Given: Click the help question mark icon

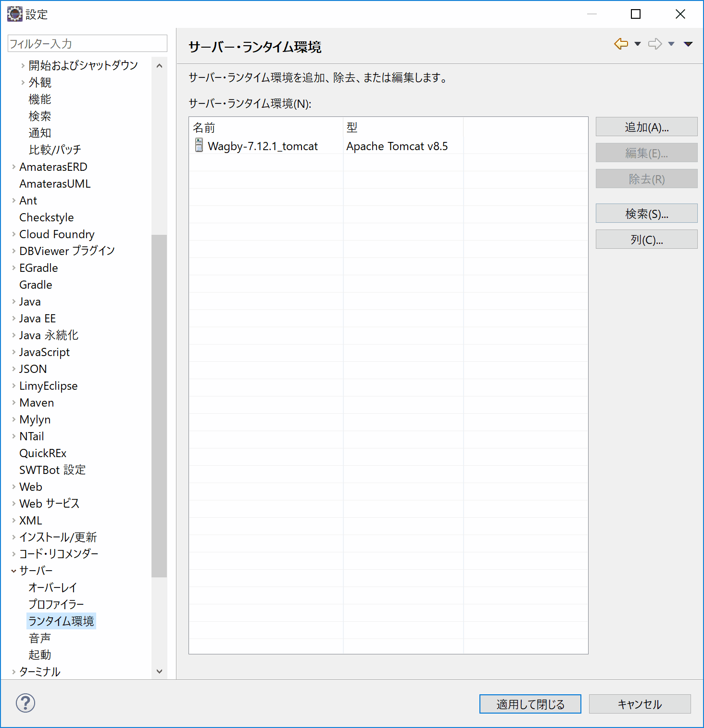Looking at the screenshot, I should [x=25, y=703].
